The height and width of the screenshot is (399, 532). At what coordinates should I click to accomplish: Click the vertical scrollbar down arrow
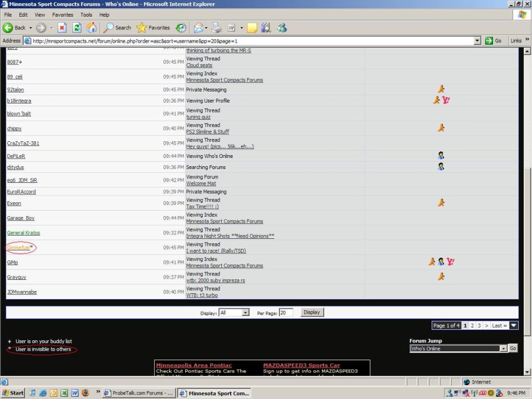coord(527,372)
